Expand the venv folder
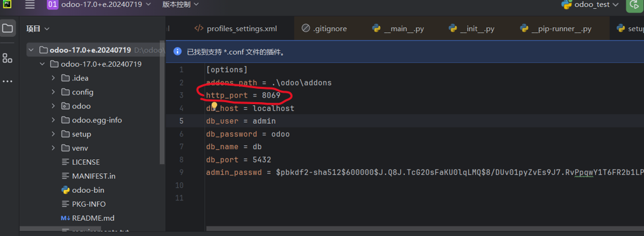Viewport: 644px width, 236px height. click(53, 148)
